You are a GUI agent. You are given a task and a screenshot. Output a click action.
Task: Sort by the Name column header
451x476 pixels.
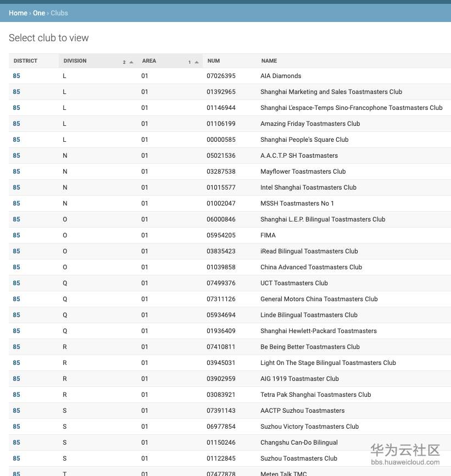(x=269, y=60)
